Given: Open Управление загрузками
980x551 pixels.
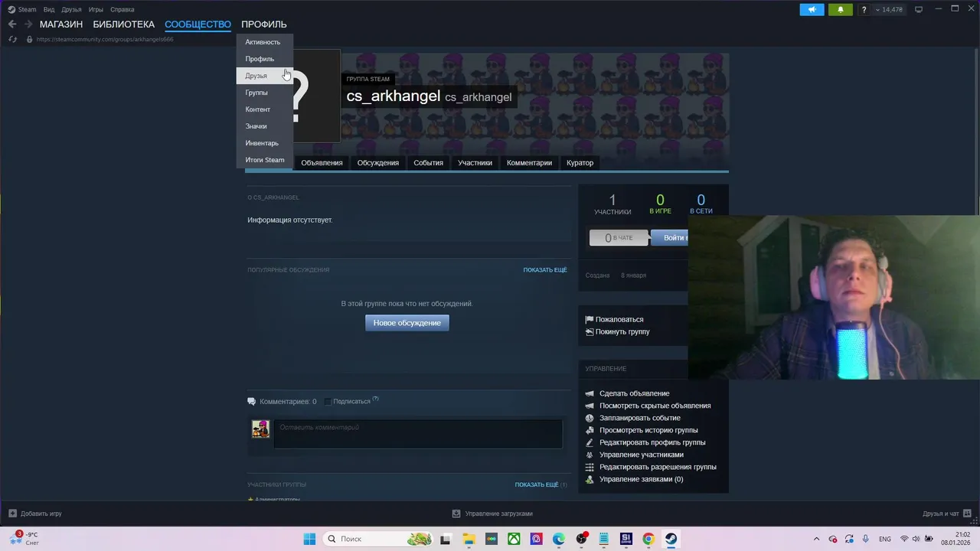Looking at the screenshot, I should pos(492,514).
